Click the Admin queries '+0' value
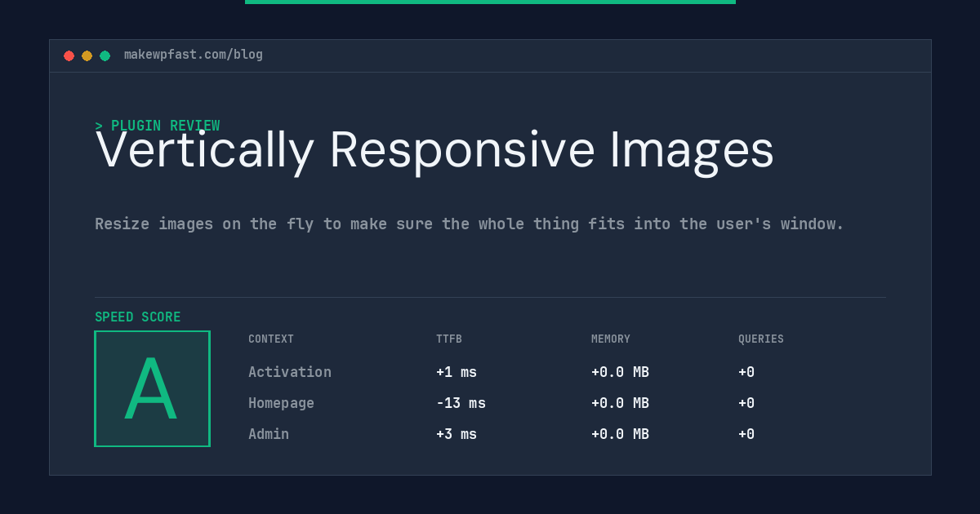980x514 pixels. 746,434
